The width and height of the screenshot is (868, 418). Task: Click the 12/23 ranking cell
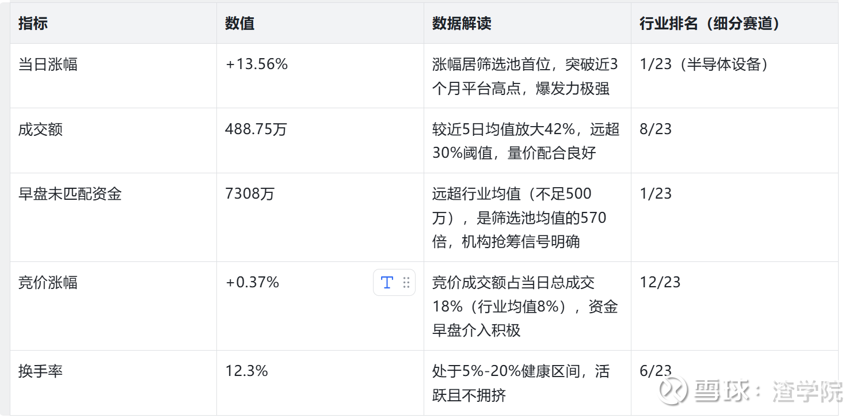point(660,282)
